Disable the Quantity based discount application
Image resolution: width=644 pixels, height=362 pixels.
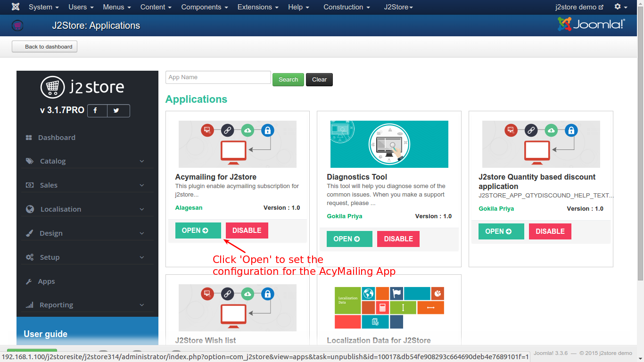coord(550,231)
